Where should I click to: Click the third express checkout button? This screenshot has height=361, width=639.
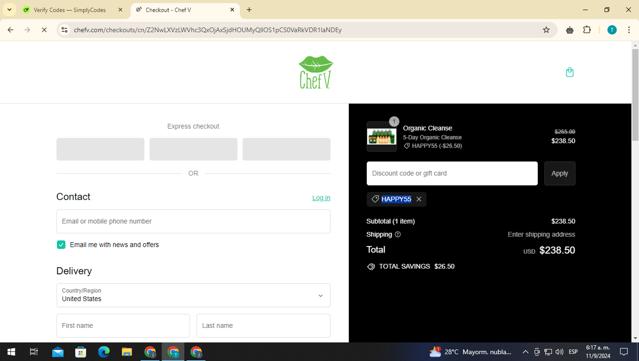[286, 149]
